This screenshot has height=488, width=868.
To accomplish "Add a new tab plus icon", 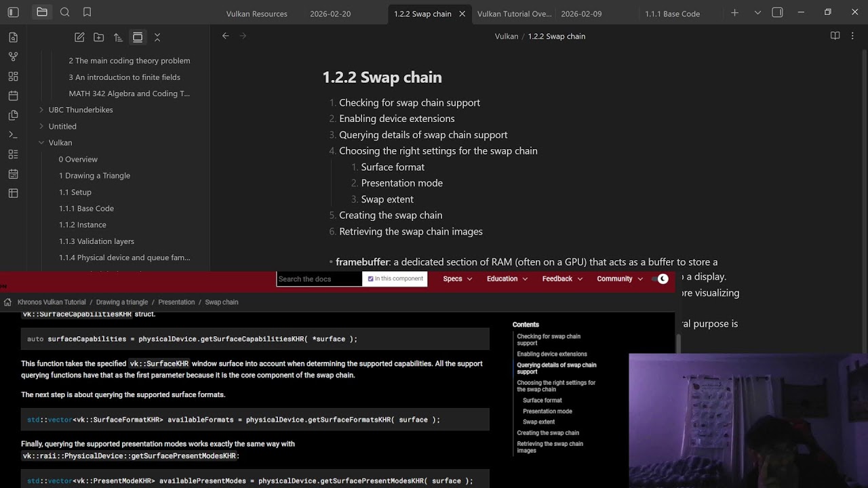I will (x=734, y=13).
